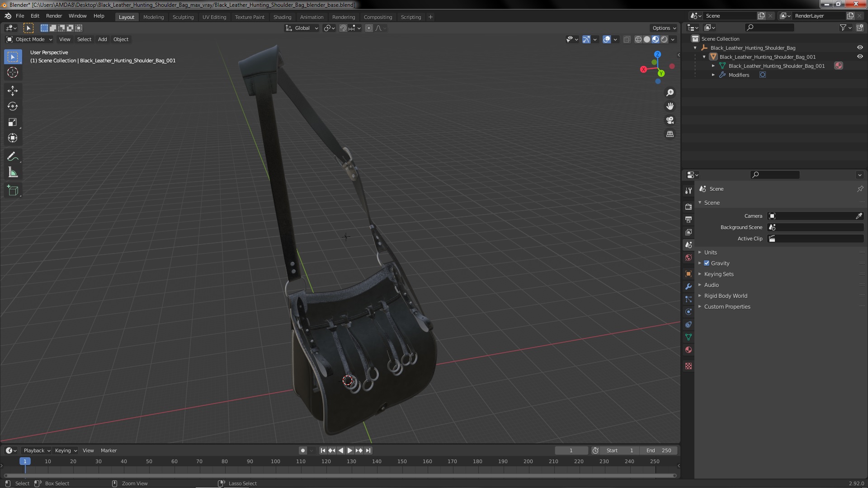
Task: Switch to Solid viewport shading
Action: 647,39
